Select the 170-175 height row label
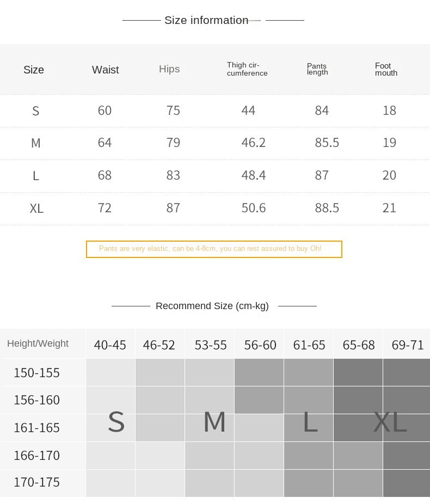430x504 pixels. tap(36, 482)
